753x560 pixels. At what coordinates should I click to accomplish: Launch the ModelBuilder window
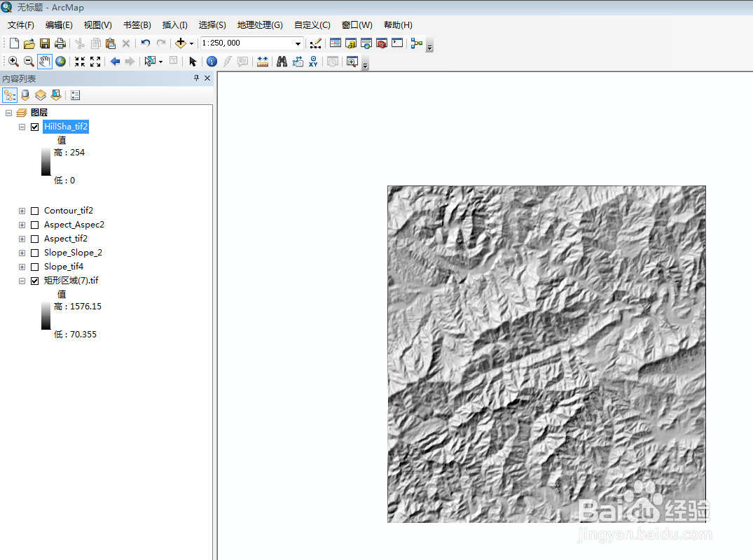417,43
